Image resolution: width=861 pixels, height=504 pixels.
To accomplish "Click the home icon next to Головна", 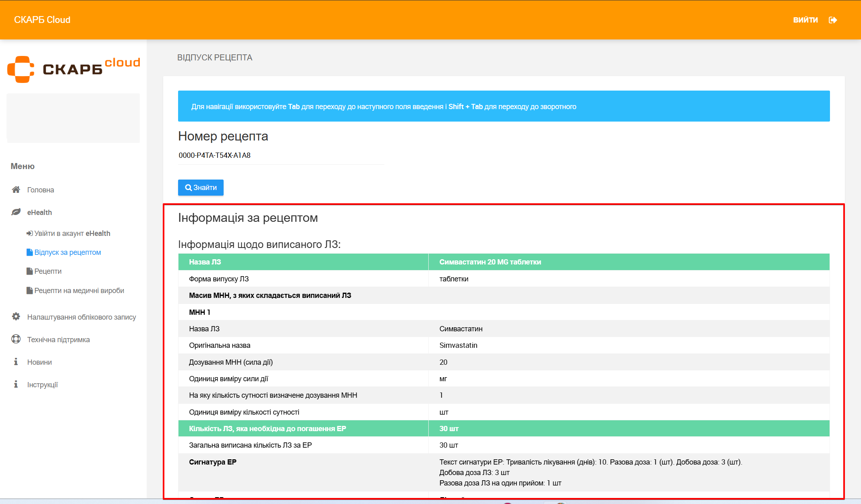I will 16,190.
